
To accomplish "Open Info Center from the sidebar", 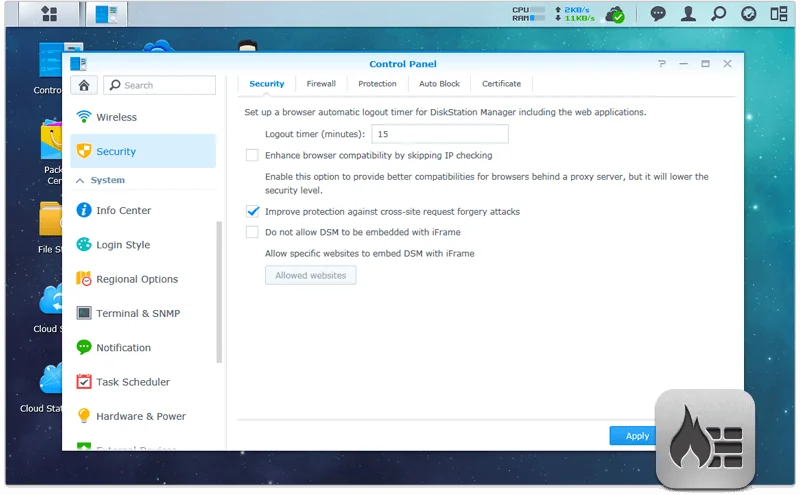I will pyautogui.click(x=123, y=211).
